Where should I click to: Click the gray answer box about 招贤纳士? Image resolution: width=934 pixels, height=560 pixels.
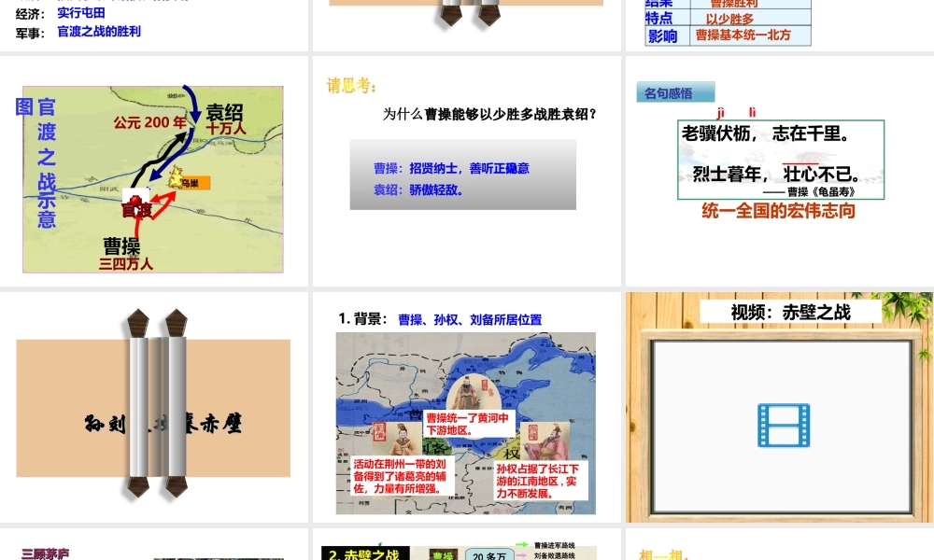(462, 175)
